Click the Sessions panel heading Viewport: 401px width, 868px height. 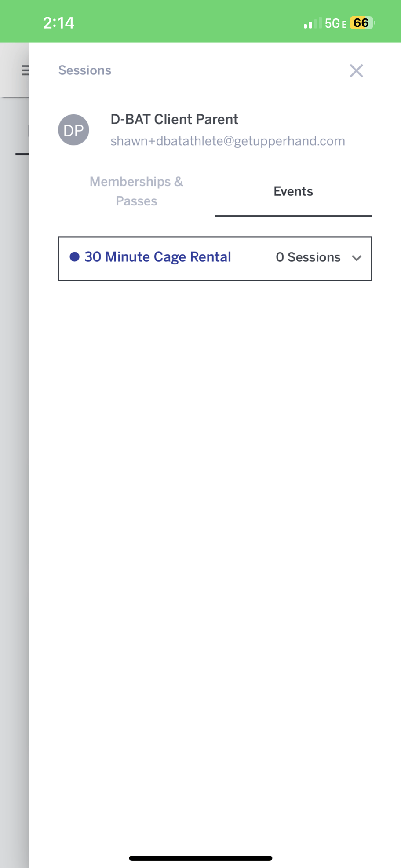84,70
